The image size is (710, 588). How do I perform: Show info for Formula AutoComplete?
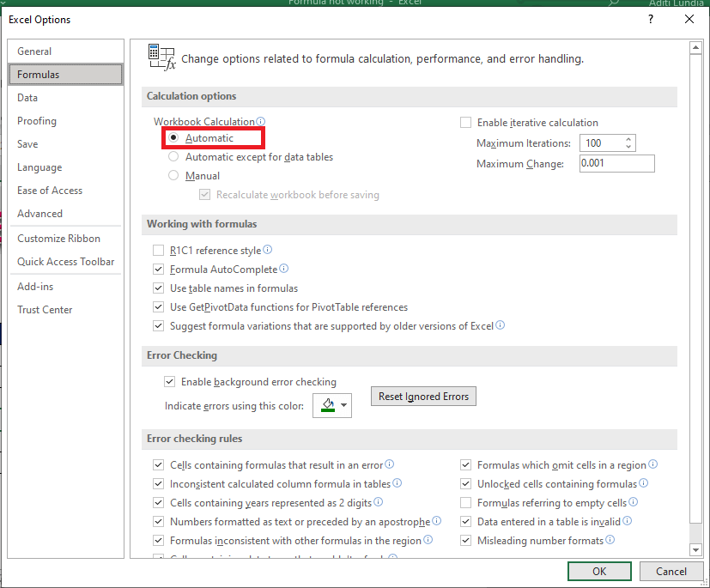tap(284, 269)
